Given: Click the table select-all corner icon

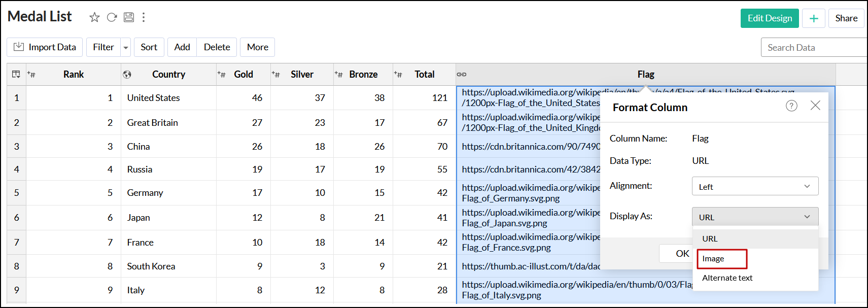Looking at the screenshot, I should [16, 75].
